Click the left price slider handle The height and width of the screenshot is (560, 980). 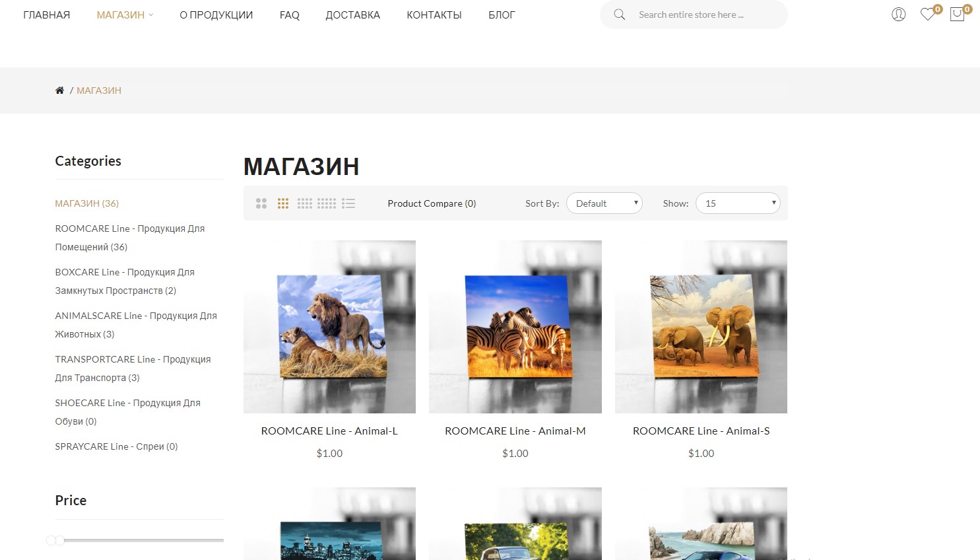[x=51, y=540]
